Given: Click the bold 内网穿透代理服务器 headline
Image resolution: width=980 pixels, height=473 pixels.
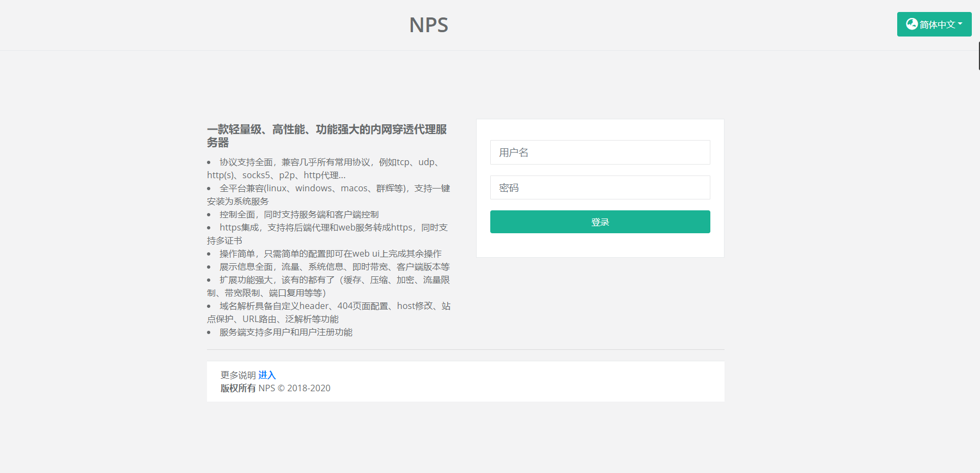Looking at the screenshot, I should coord(327,136).
